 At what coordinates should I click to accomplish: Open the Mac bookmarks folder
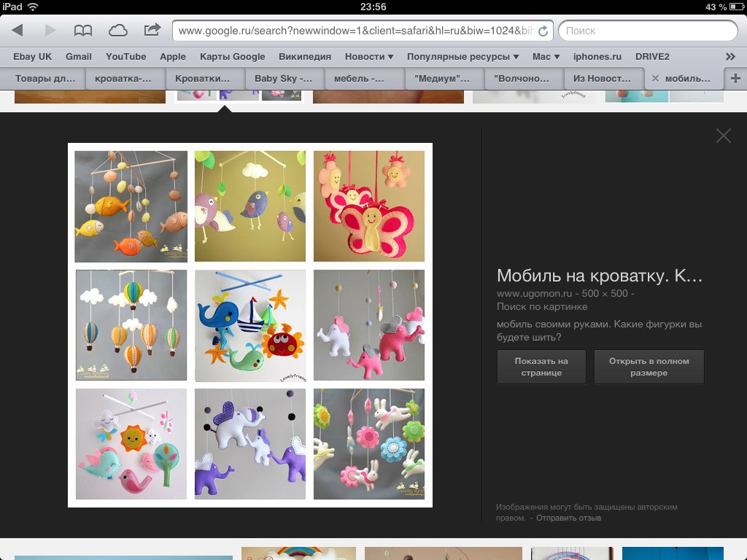tap(546, 56)
